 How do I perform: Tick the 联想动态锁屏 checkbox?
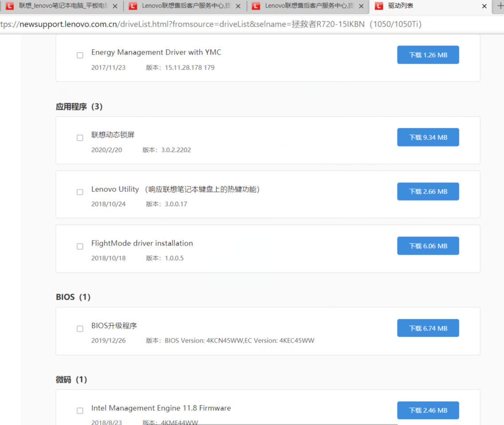pos(80,138)
